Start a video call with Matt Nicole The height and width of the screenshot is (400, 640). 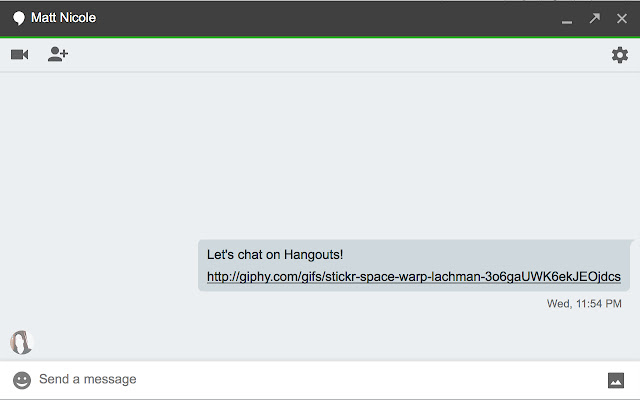click(x=19, y=54)
